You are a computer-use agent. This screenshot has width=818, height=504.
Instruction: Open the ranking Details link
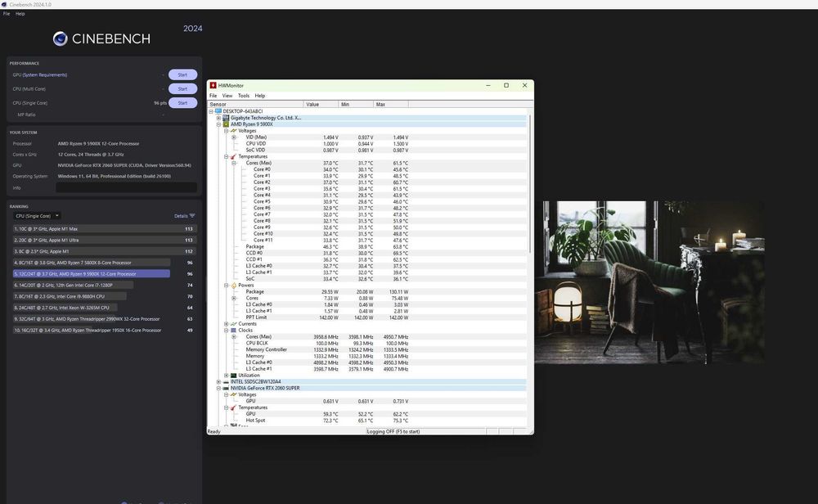(181, 216)
